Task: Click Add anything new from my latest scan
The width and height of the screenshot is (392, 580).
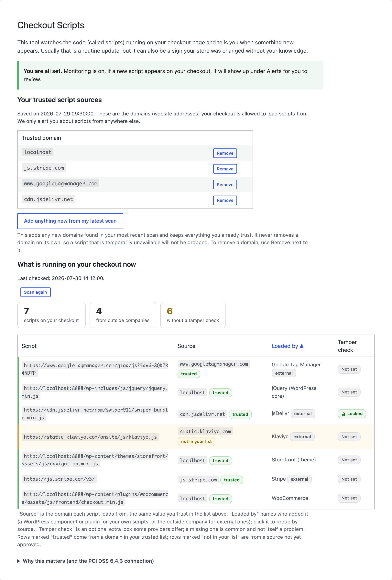Action: click(x=70, y=221)
